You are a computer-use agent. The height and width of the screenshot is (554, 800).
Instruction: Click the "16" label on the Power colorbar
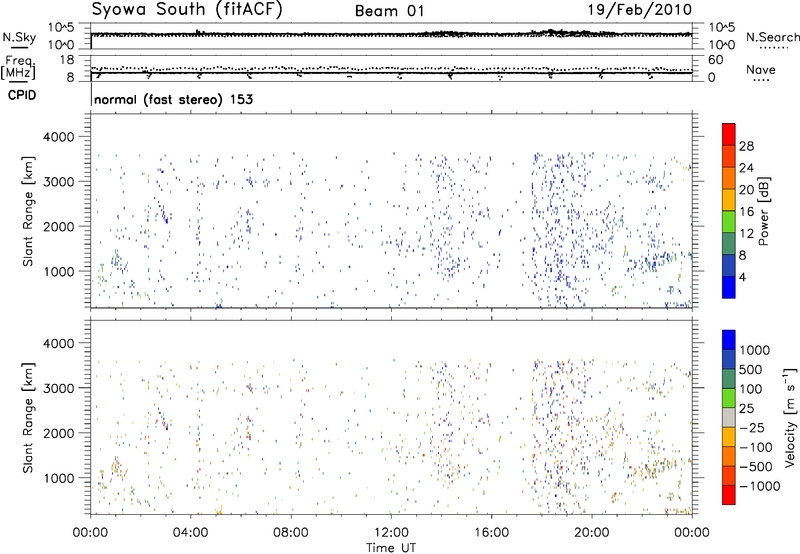pyautogui.click(x=746, y=212)
